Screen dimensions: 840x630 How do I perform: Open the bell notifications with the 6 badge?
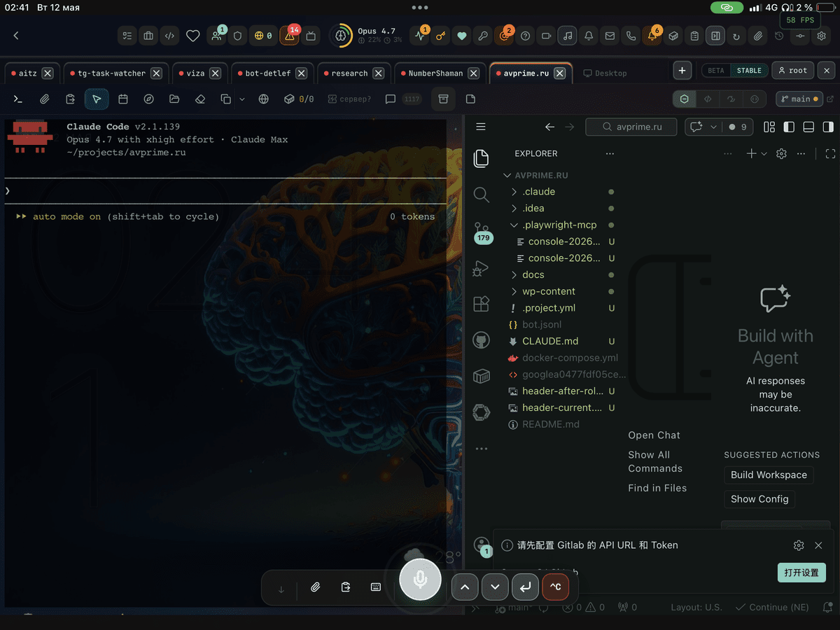pyautogui.click(x=652, y=36)
